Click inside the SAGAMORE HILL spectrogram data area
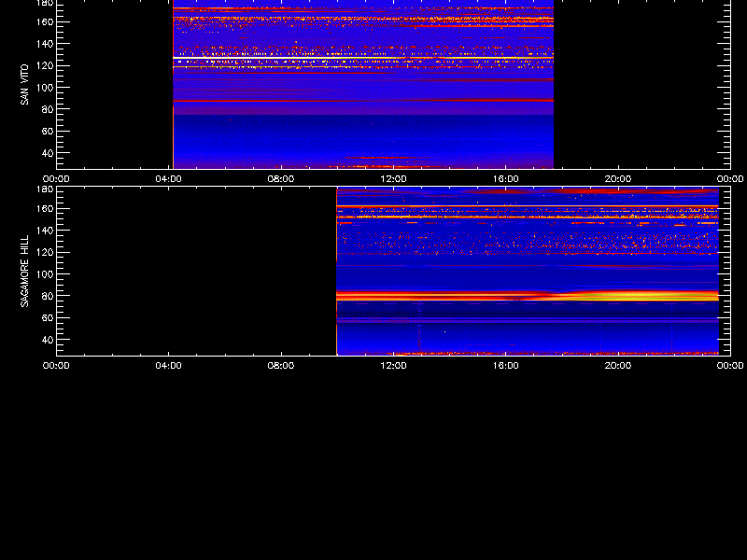Viewport: 747px width, 560px height. [528, 272]
